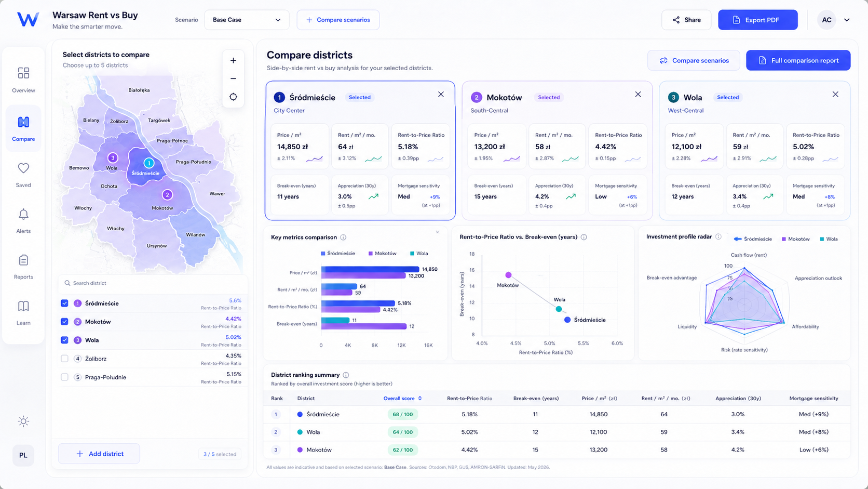Check the Żoliborz district checkbox
868x489 pixels.
coord(64,359)
